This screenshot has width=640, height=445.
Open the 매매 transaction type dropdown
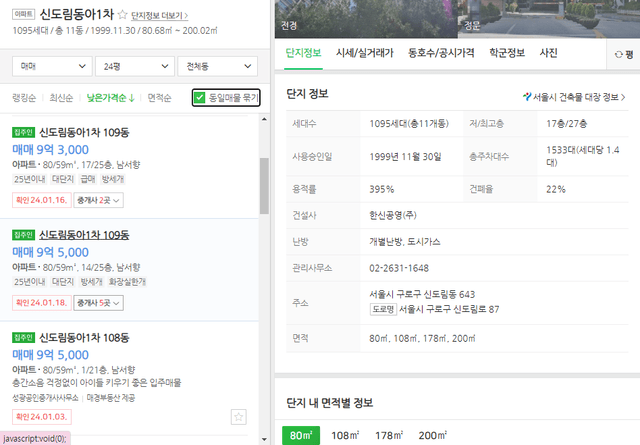(53, 66)
